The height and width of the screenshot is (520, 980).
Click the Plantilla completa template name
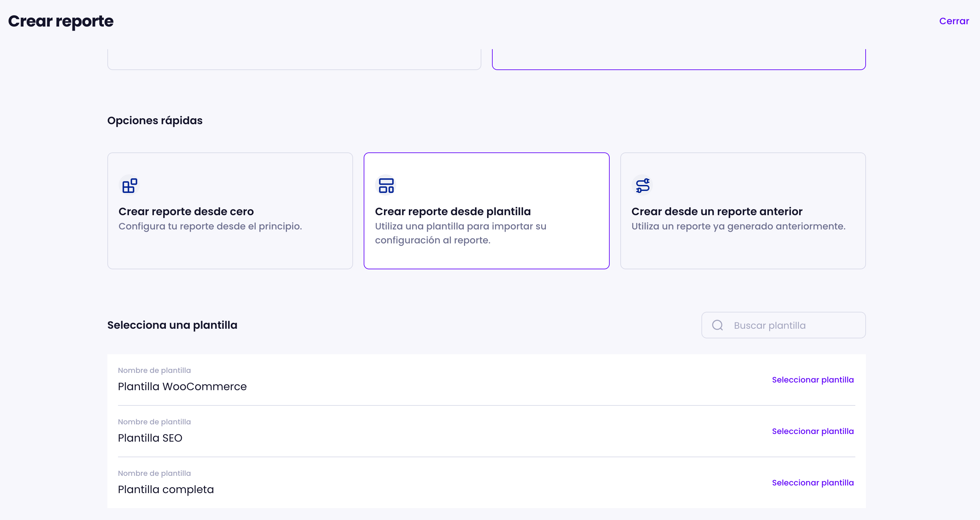click(x=166, y=489)
